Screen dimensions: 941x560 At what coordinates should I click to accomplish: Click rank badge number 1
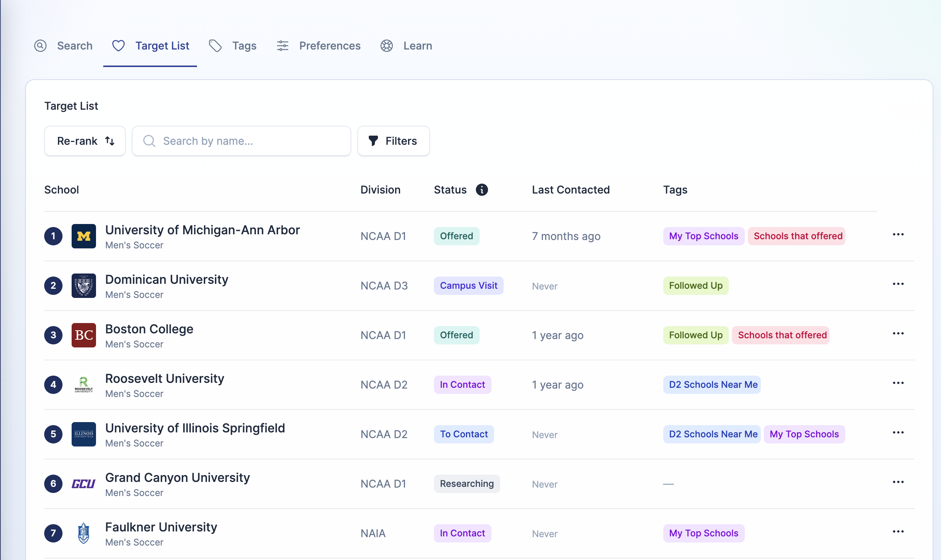coord(53,236)
